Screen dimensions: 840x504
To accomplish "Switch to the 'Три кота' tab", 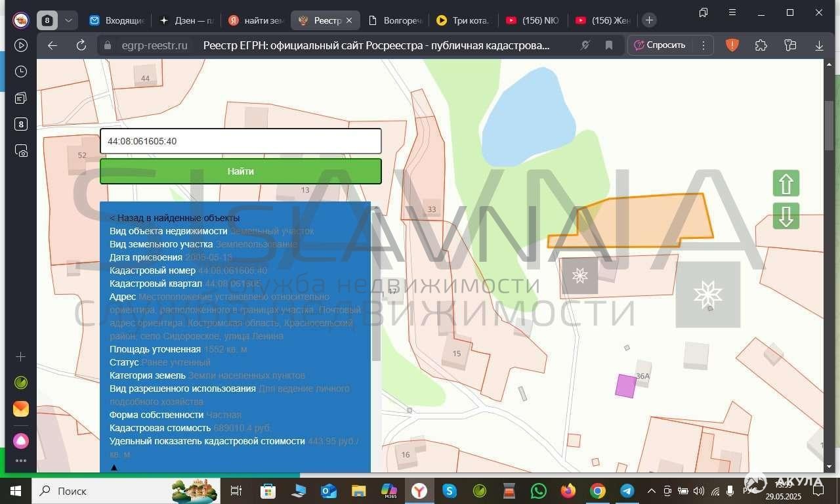I will coord(463,20).
